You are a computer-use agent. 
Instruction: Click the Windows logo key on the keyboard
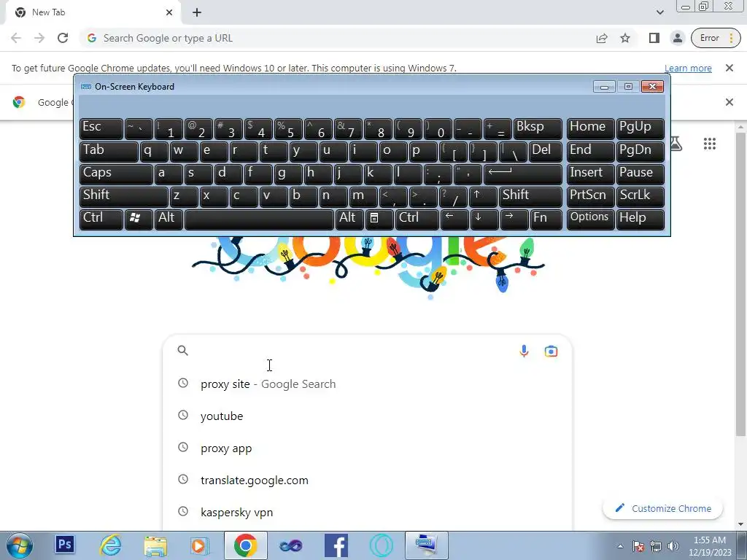139,219
